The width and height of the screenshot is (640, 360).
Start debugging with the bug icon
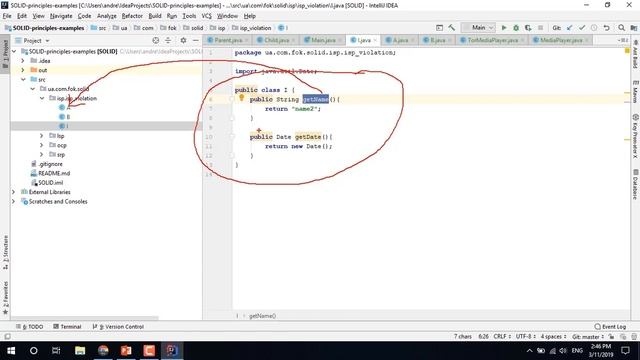pyautogui.click(x=516, y=28)
